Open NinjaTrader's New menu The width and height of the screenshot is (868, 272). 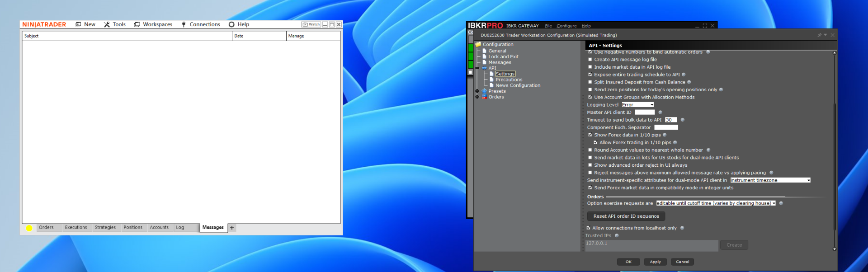(85, 24)
